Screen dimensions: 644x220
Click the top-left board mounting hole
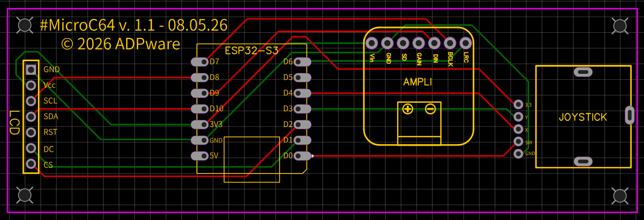point(24,24)
